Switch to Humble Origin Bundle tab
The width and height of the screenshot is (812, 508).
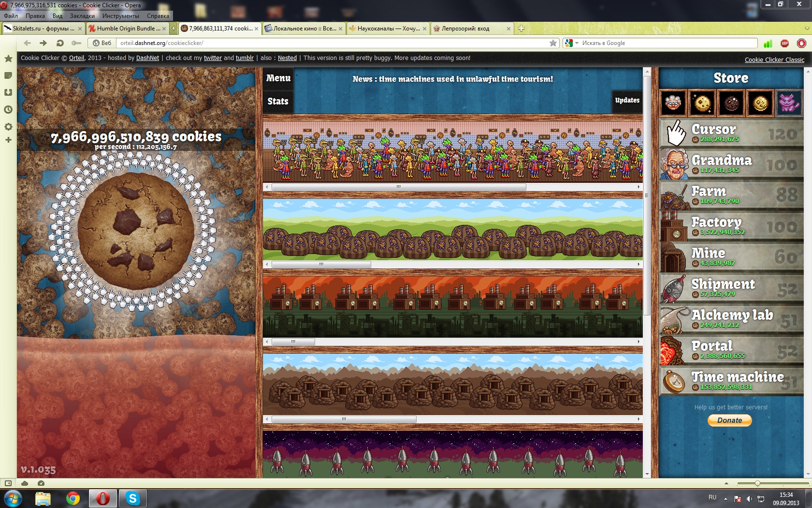(128, 29)
